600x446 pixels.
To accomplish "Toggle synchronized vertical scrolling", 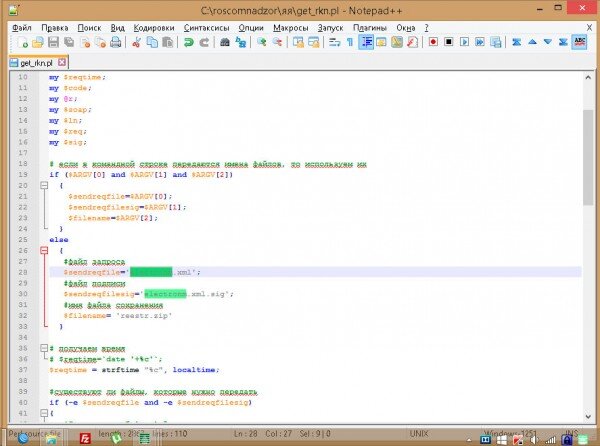I will pyautogui.click(x=298, y=42).
